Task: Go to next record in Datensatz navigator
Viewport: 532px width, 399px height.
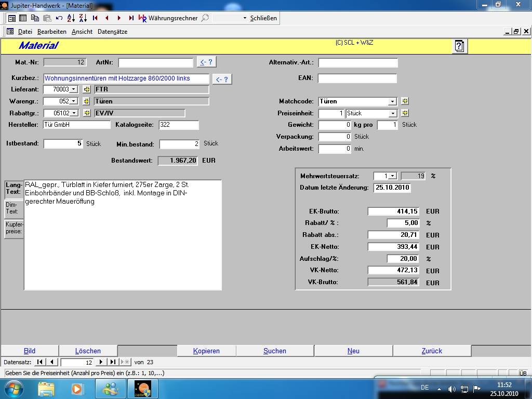Action: pos(101,362)
